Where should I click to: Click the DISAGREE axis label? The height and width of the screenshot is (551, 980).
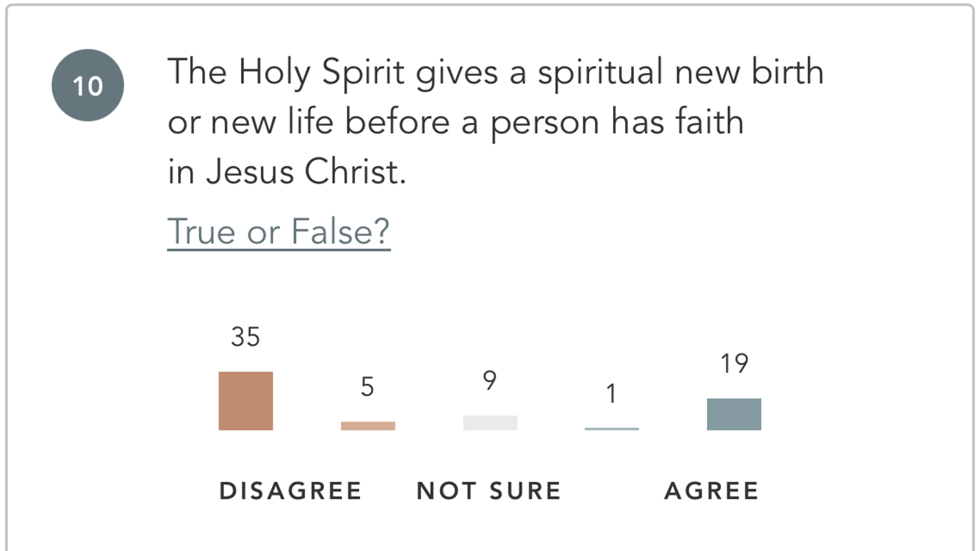pos(290,491)
